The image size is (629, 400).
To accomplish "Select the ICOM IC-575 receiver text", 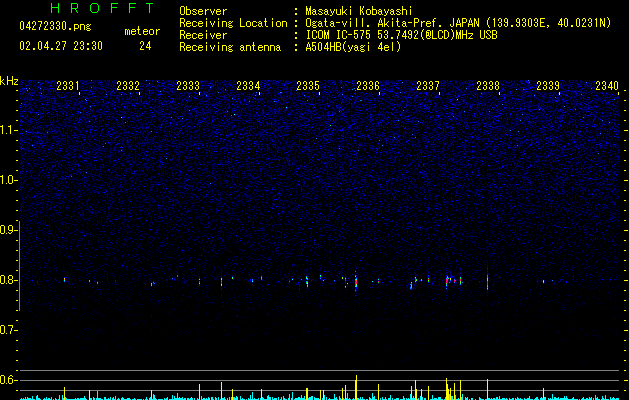I will click(x=401, y=35).
